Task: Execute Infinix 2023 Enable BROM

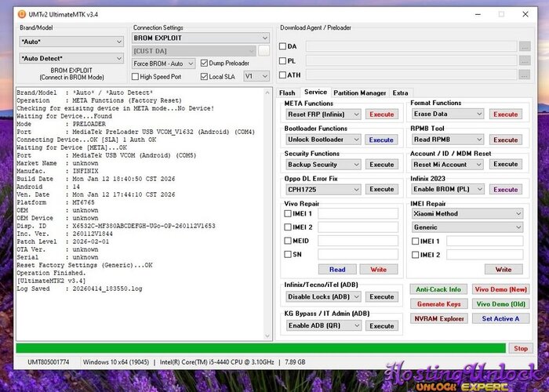Action: (506, 190)
